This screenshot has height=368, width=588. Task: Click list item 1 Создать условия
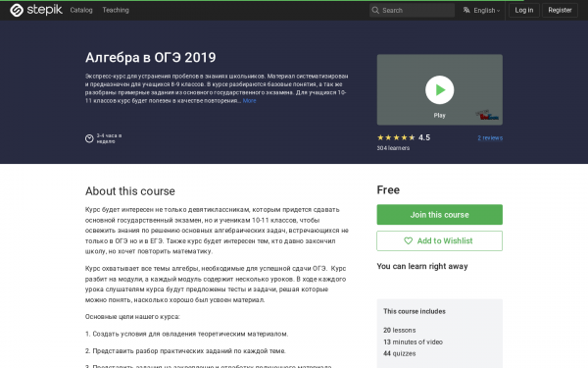(187, 334)
